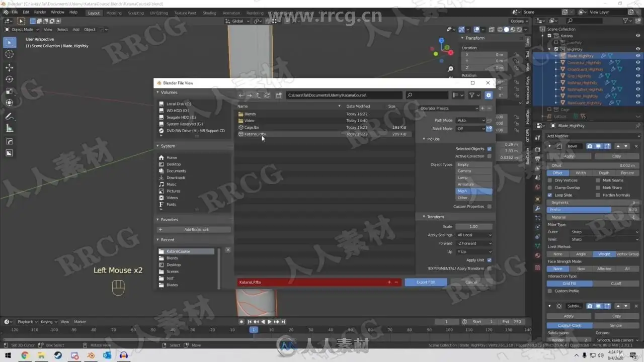The width and height of the screenshot is (644, 362).
Task: Enable Clamp Overlap checkbox
Action: coord(550,188)
